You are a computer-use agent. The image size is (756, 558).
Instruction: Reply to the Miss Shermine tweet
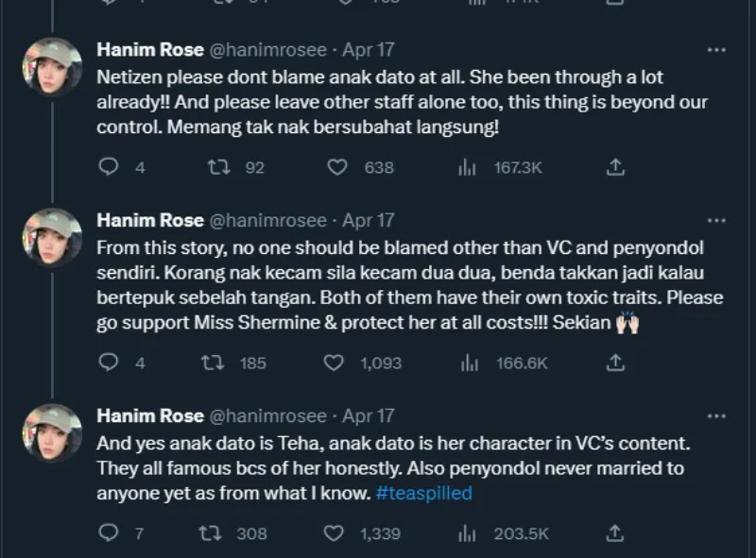[110, 363]
